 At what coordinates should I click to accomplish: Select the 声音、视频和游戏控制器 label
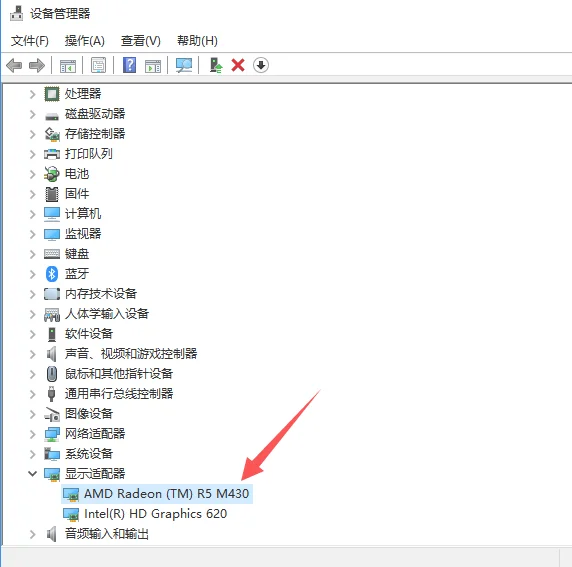[131, 354]
